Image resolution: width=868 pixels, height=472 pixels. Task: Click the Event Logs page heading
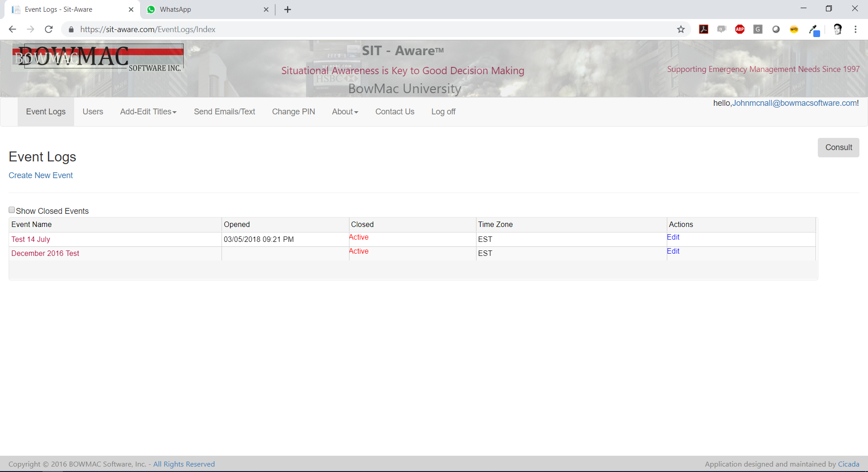coord(42,157)
